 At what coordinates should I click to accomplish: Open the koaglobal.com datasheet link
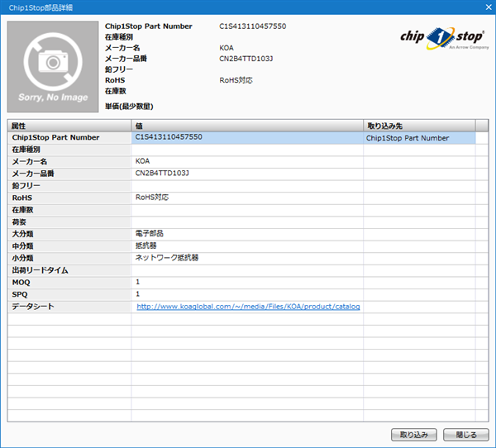(248, 307)
